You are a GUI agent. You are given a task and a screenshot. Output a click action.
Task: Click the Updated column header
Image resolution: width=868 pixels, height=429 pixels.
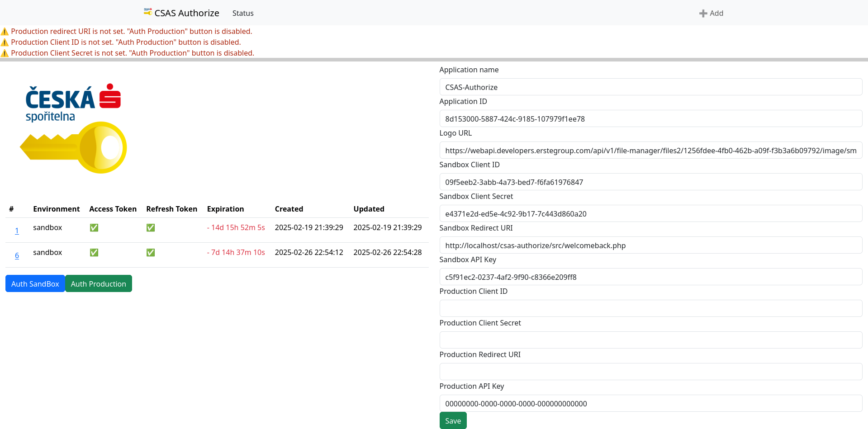coord(369,209)
